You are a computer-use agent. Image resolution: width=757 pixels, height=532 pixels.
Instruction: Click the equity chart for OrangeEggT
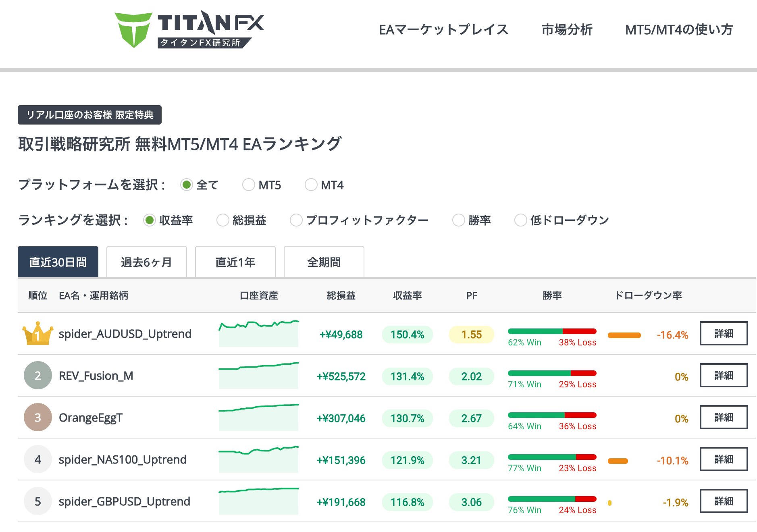coord(258,417)
